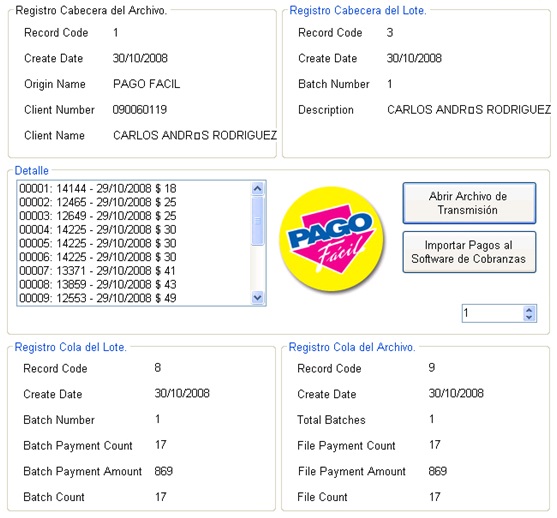Viewport: 557px width, 518px height.
Task: Click the scrollbar thumb in the Detalle list
Action: tap(258, 221)
